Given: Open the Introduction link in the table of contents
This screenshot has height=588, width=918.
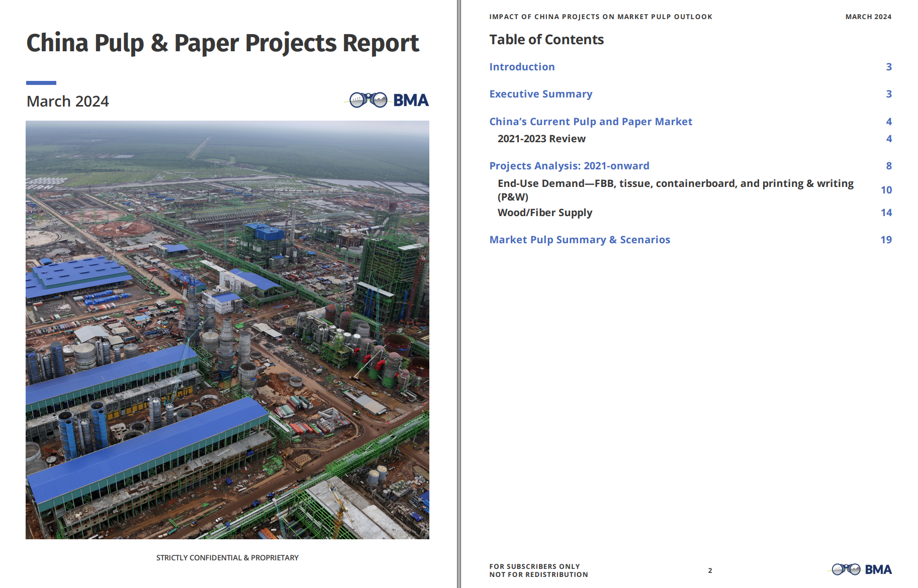Looking at the screenshot, I should pos(522,67).
